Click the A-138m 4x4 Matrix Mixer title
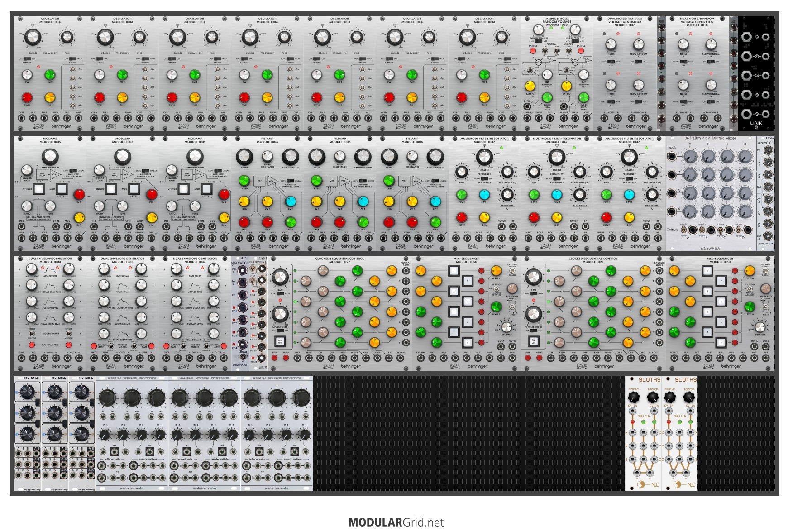Viewport: 793px width, 532px height. coord(710,139)
